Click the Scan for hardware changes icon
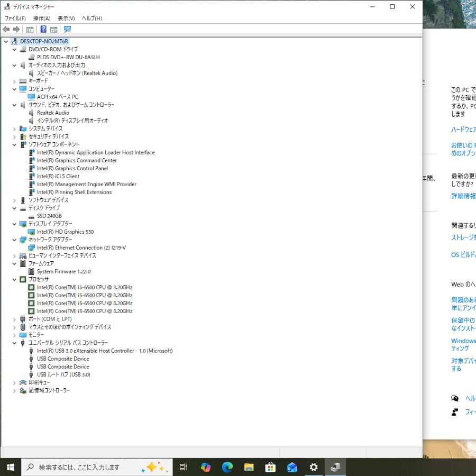 (x=67, y=29)
